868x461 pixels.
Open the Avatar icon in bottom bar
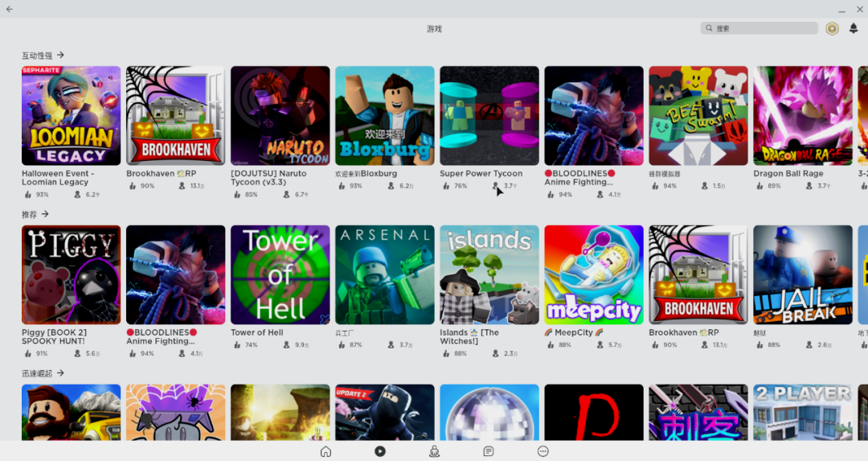435,451
